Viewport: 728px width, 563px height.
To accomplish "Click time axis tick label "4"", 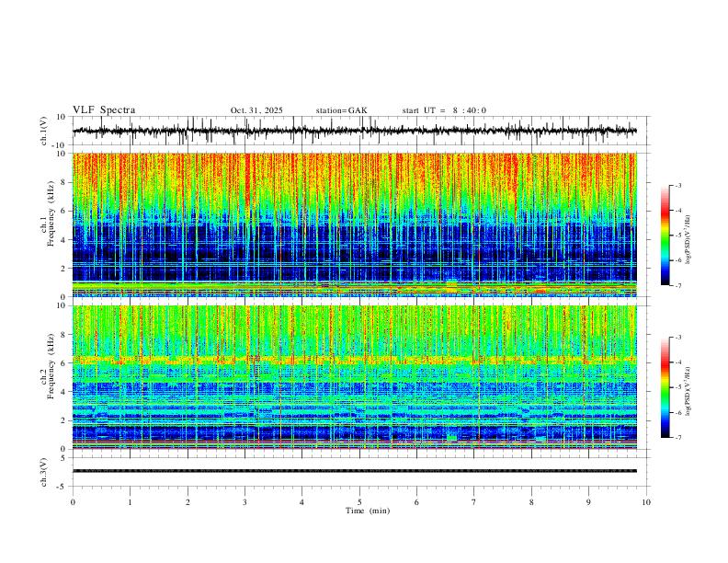I will pyautogui.click(x=301, y=502).
